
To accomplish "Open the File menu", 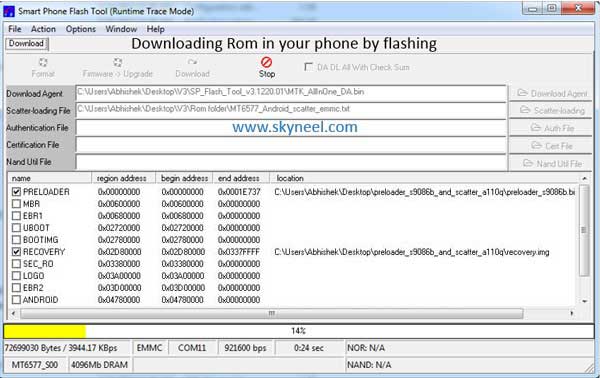I will click(15, 29).
